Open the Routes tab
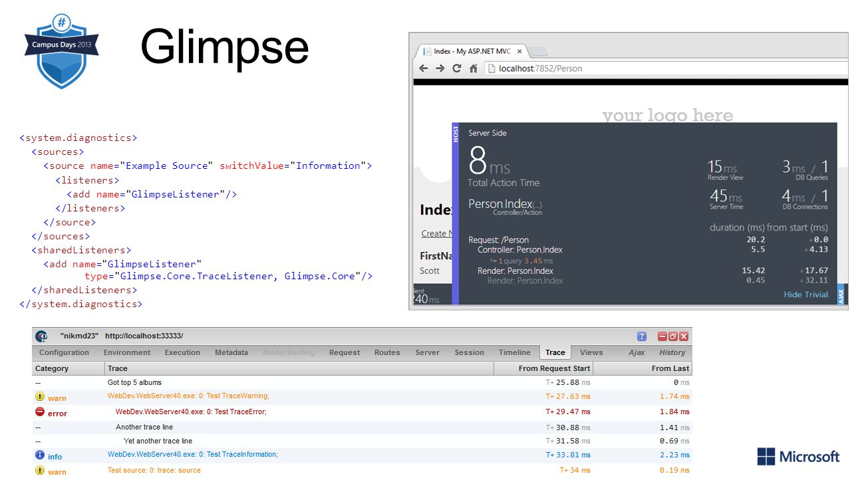868x488 pixels. pos(387,352)
